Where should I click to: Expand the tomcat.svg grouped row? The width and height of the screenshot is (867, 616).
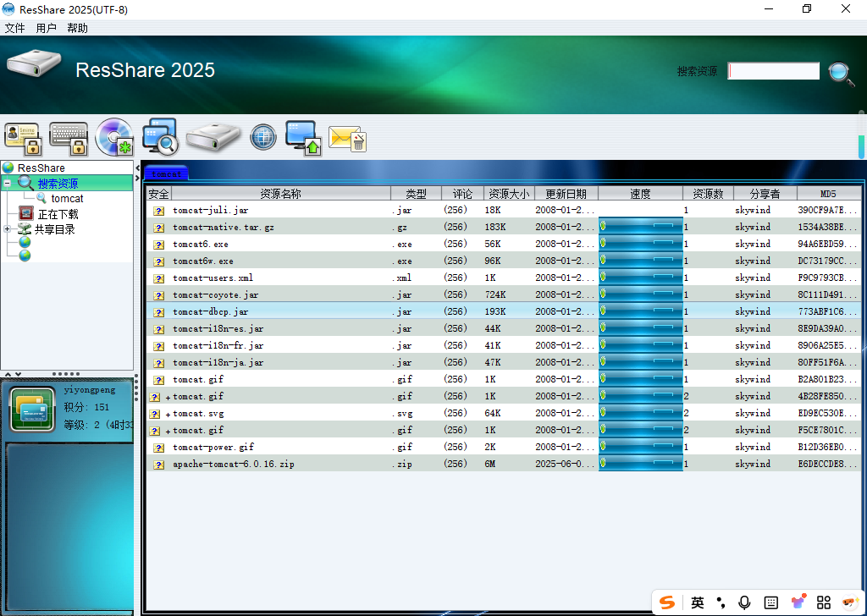click(168, 414)
